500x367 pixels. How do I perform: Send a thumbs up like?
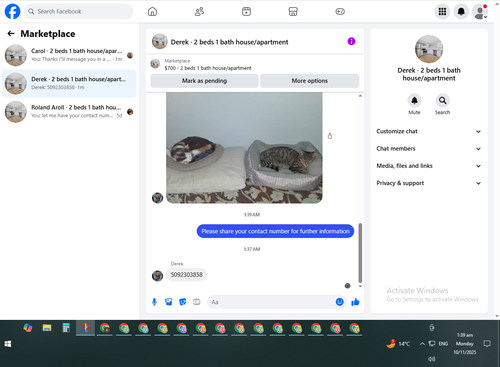[355, 302]
